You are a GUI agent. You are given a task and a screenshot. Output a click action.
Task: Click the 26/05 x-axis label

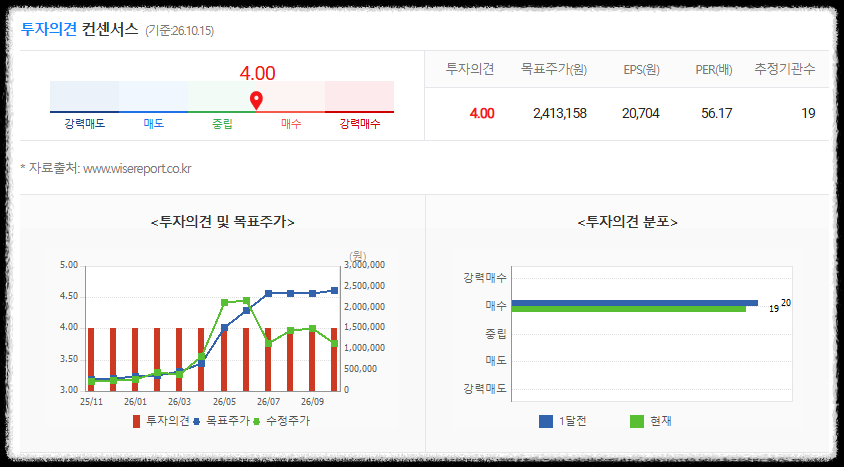(x=224, y=401)
